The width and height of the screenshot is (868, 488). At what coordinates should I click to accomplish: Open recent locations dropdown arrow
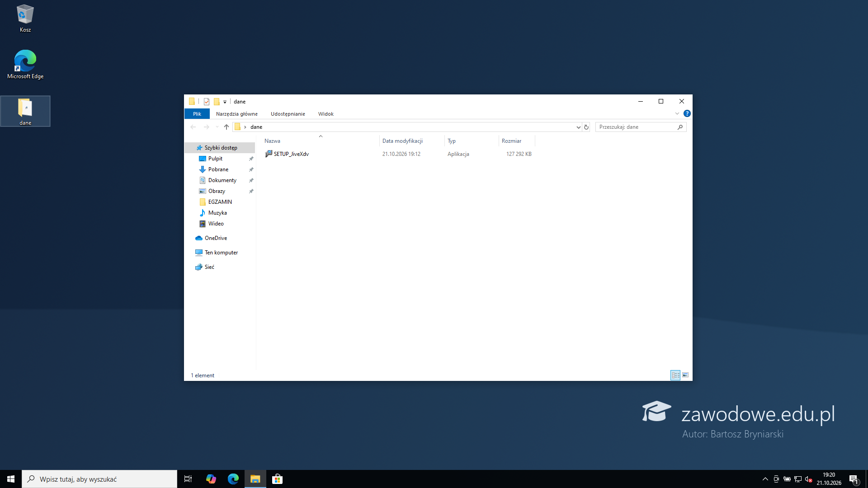217,127
